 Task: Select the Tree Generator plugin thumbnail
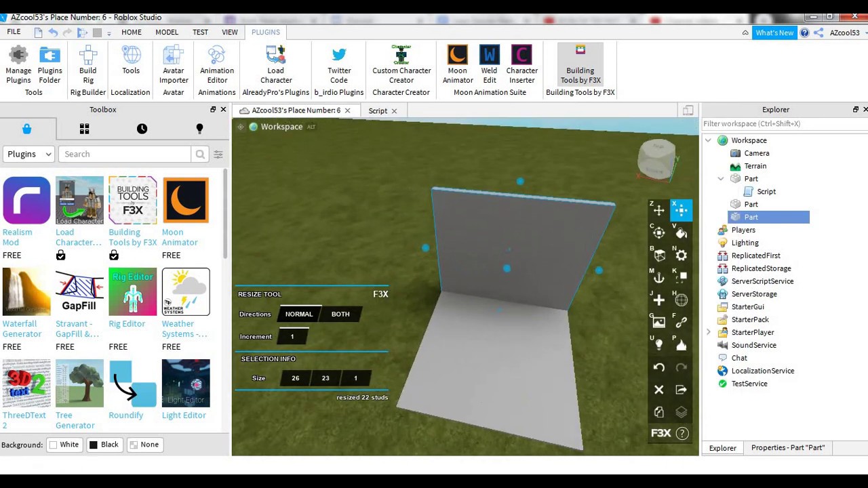[x=79, y=383]
